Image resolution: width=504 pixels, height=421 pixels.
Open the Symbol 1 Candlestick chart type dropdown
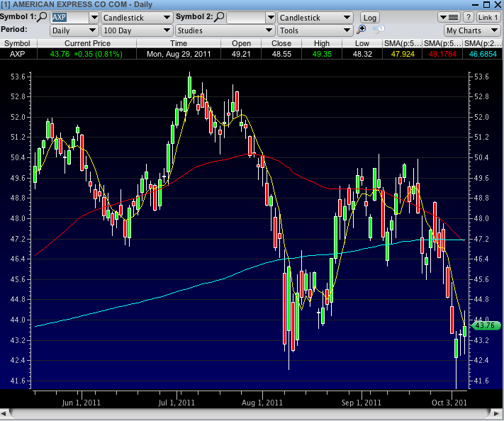[137, 17]
